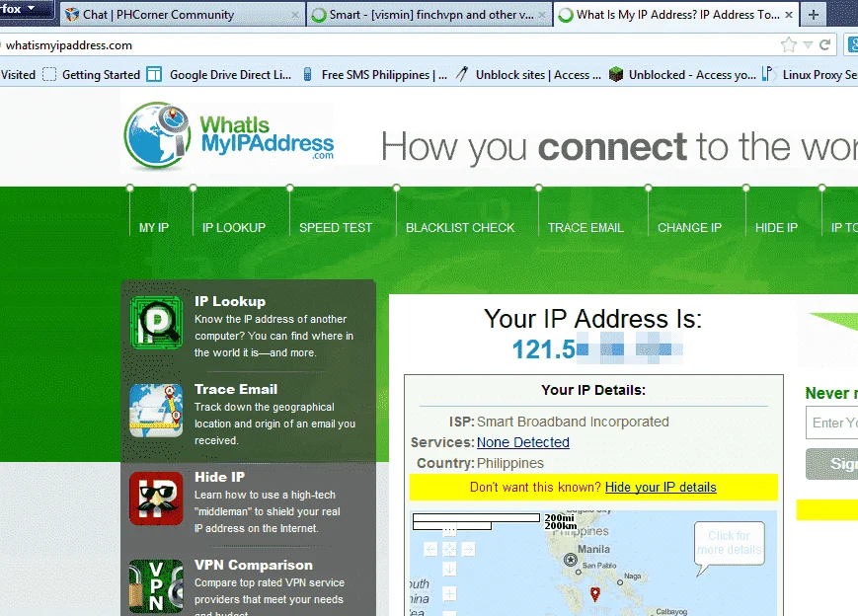Open the HIDE IP navigation item
This screenshot has width=858, height=616.
tap(776, 228)
